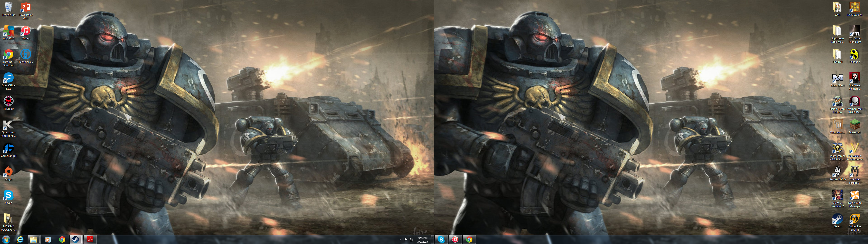Open the network status tray icon

[x=411, y=240]
